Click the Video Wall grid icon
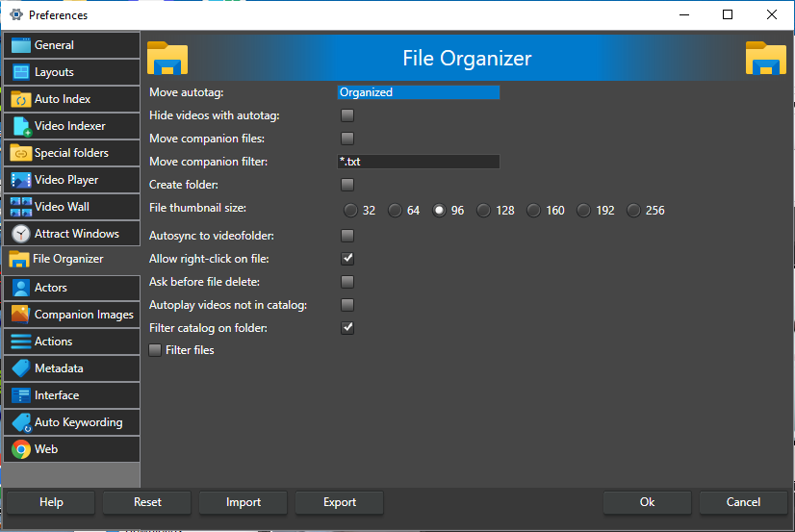 tap(21, 207)
